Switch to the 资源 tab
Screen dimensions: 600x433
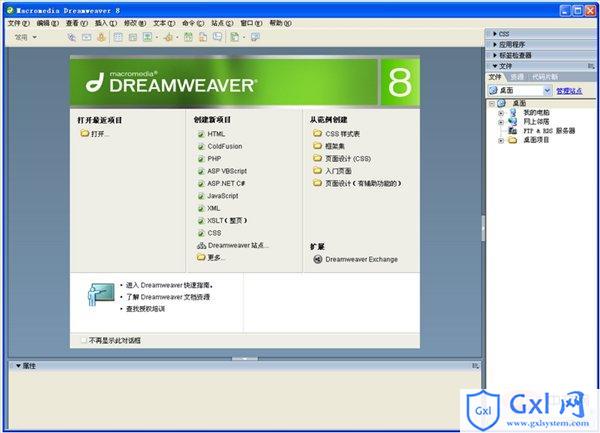tap(517, 77)
